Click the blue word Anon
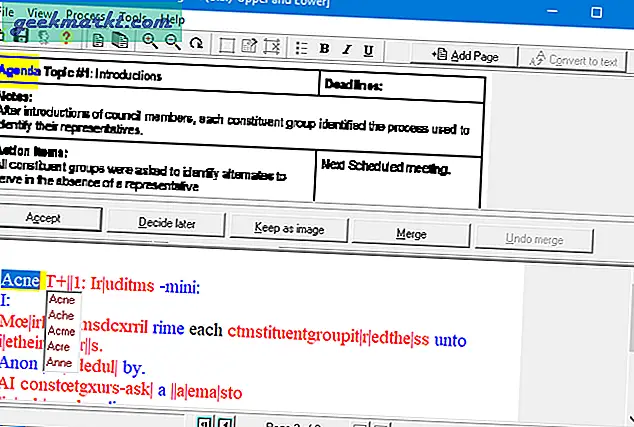Screen dimensions: 634x427 pyautogui.click(x=19, y=363)
